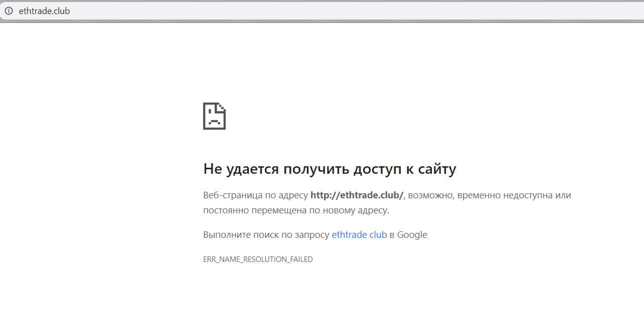Click the bold URL 'http://ethtrade.club/'
This screenshot has height=314, width=644.
click(x=357, y=195)
